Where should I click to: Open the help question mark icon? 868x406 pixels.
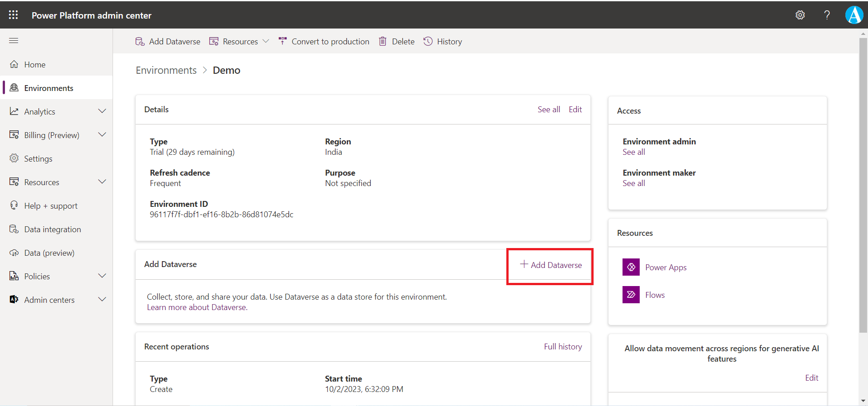827,15
